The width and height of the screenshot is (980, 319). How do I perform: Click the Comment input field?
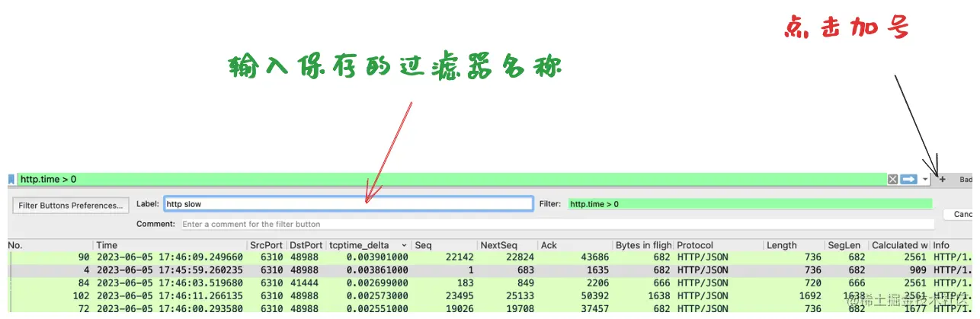557,224
